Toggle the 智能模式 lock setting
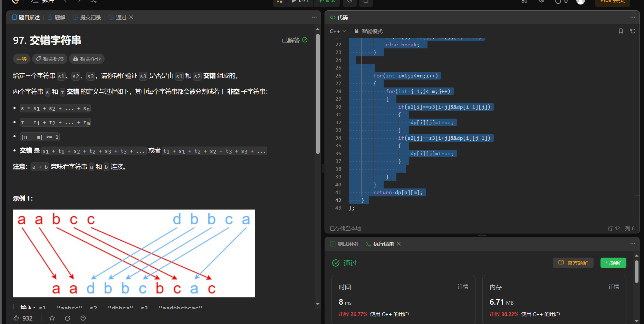The width and height of the screenshot is (644, 324). tap(368, 31)
